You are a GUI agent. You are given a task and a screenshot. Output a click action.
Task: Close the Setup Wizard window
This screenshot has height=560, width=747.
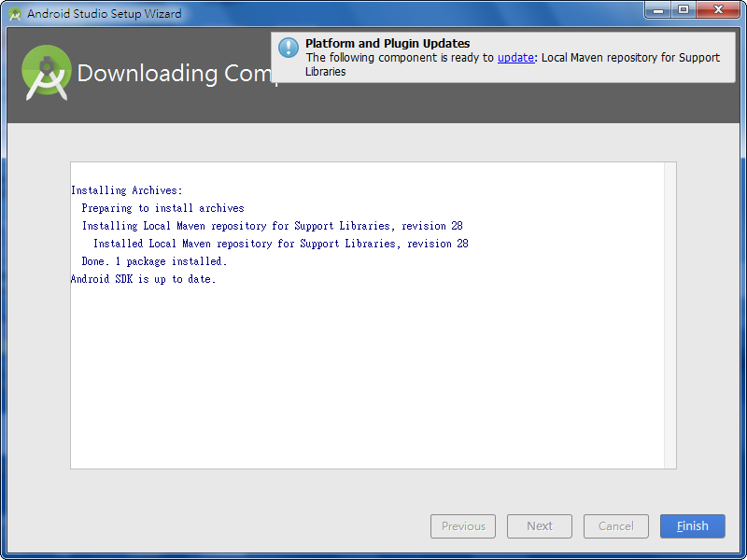pos(718,10)
